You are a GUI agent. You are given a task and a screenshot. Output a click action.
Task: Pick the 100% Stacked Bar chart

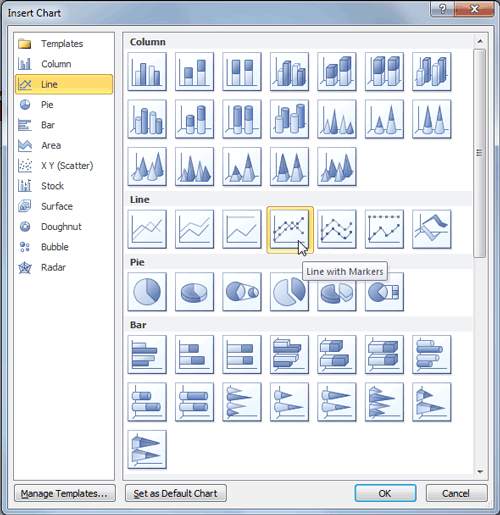(242, 355)
